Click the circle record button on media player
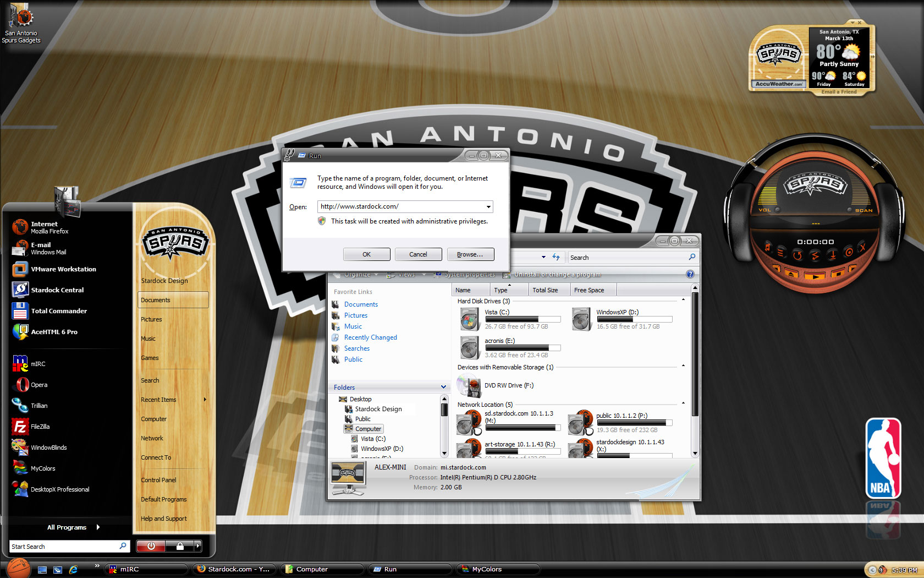 [849, 252]
